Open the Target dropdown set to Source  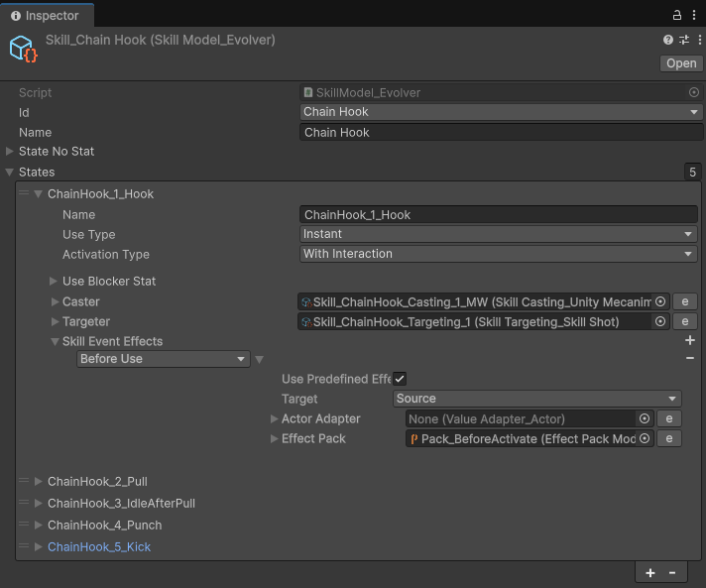[x=537, y=399]
